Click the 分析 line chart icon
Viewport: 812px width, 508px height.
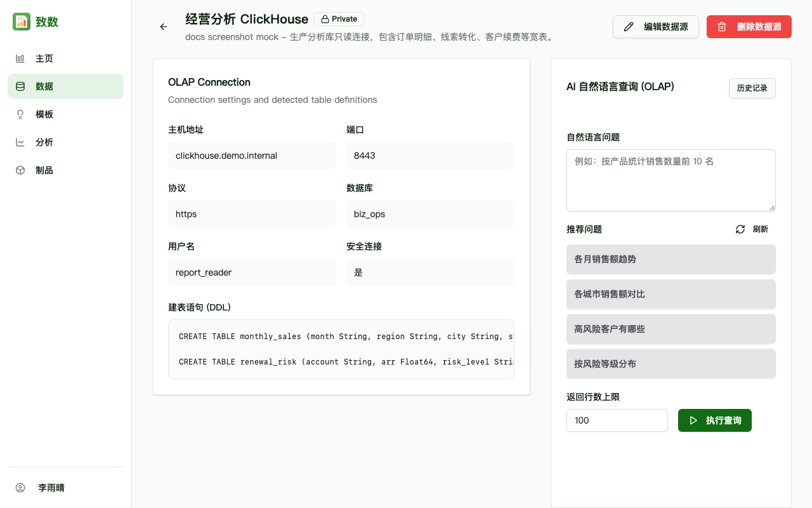click(20, 142)
